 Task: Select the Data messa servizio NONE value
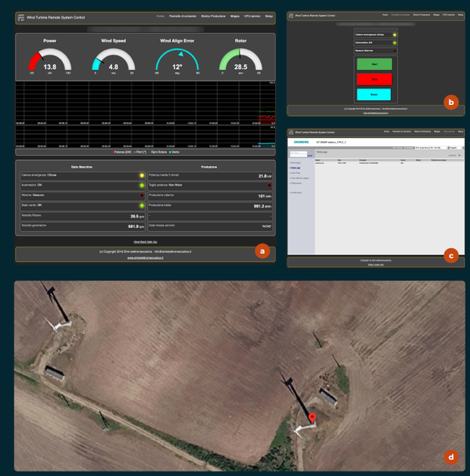point(267,226)
